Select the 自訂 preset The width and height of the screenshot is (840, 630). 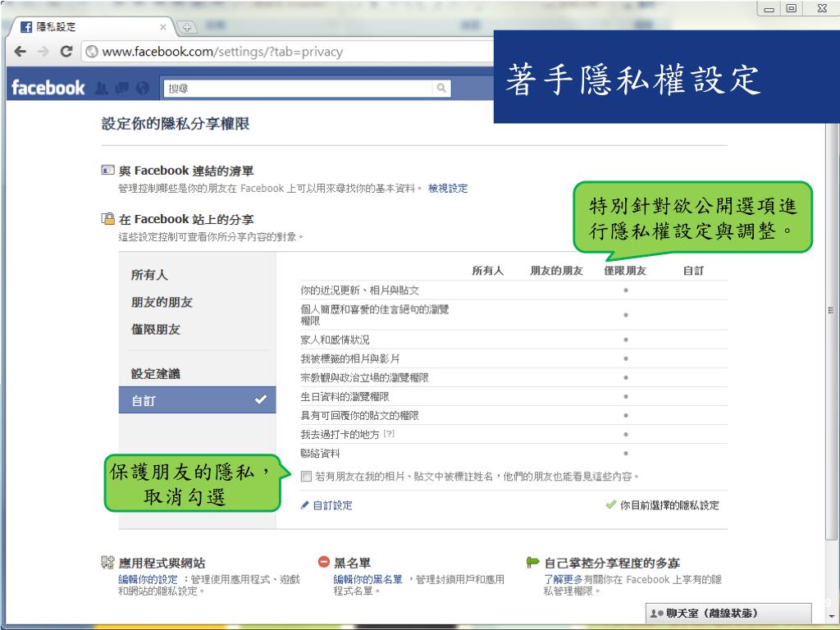197,400
